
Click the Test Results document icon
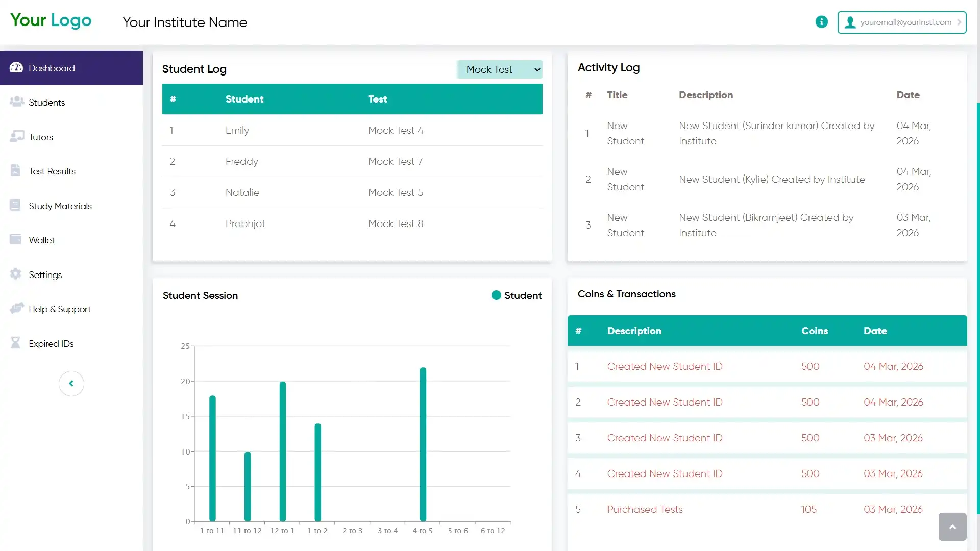click(x=16, y=170)
